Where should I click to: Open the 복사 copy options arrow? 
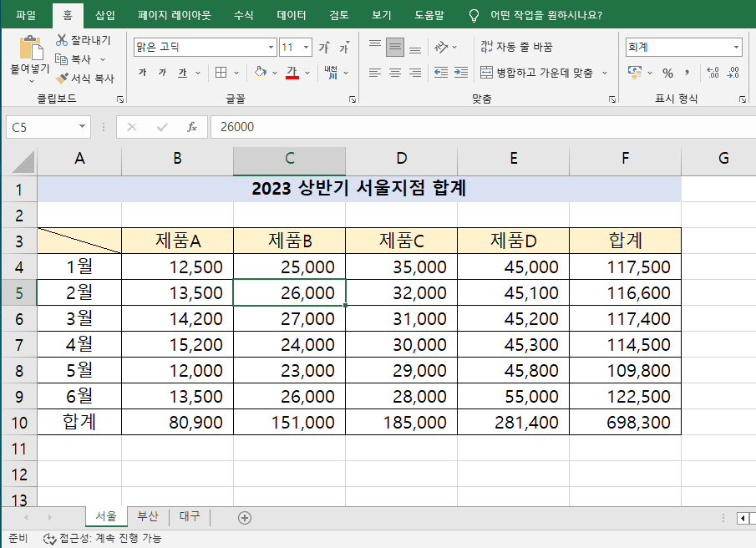pos(103,59)
